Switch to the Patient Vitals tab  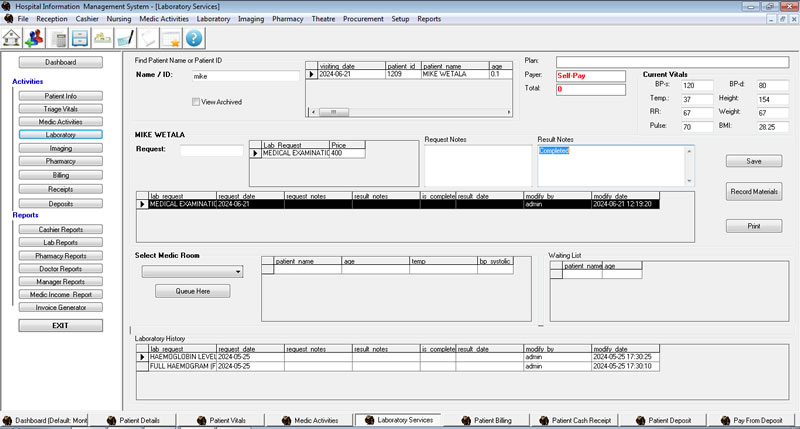pyautogui.click(x=226, y=421)
